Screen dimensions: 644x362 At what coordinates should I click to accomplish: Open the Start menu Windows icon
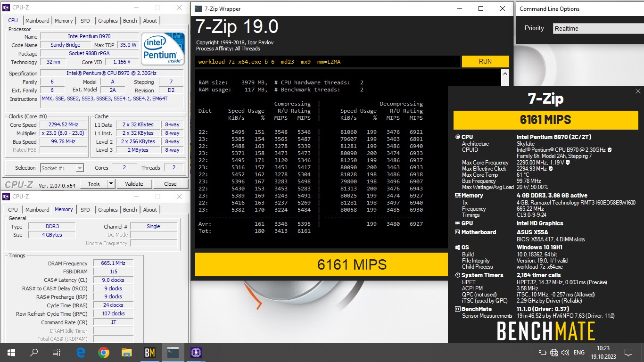click(11, 352)
